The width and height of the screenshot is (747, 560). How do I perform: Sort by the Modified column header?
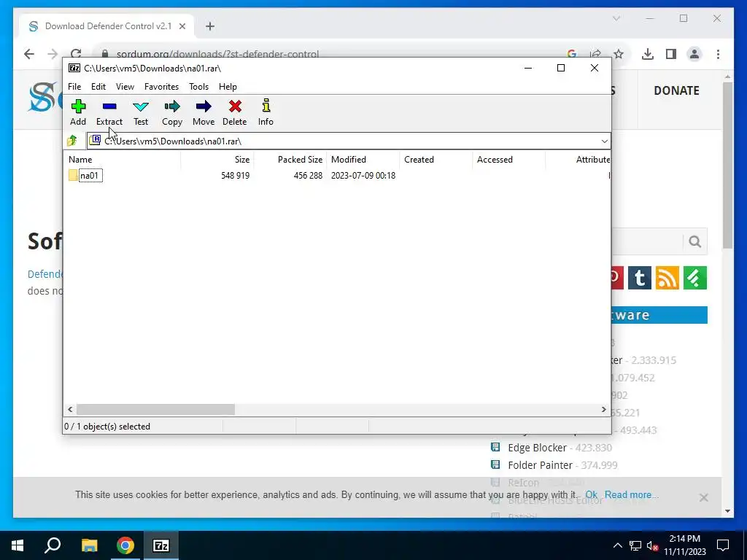pos(363,160)
